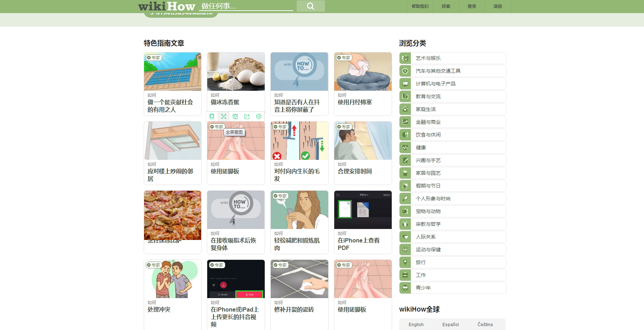Click the theater masks icon for 艺术与娱乐
Viewport: 644px width, 330px height.
[x=405, y=58]
